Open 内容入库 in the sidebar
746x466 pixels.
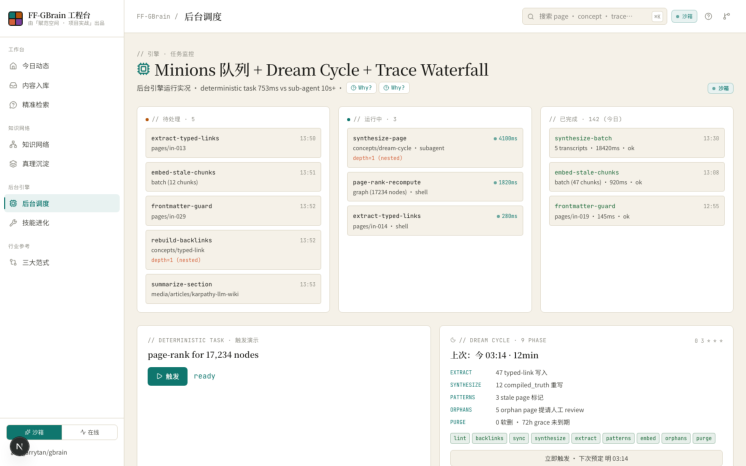[x=62, y=85]
